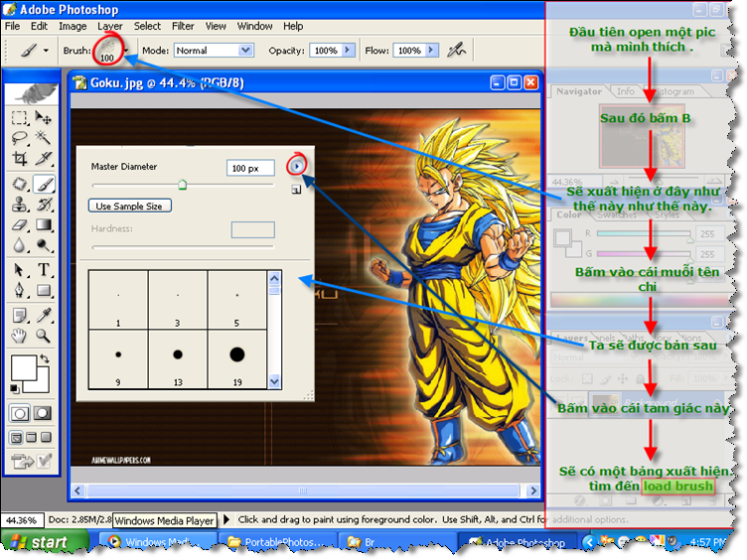Switch to Windows Media Player taskbar button
Viewport: 747px width, 560px height.
157,542
